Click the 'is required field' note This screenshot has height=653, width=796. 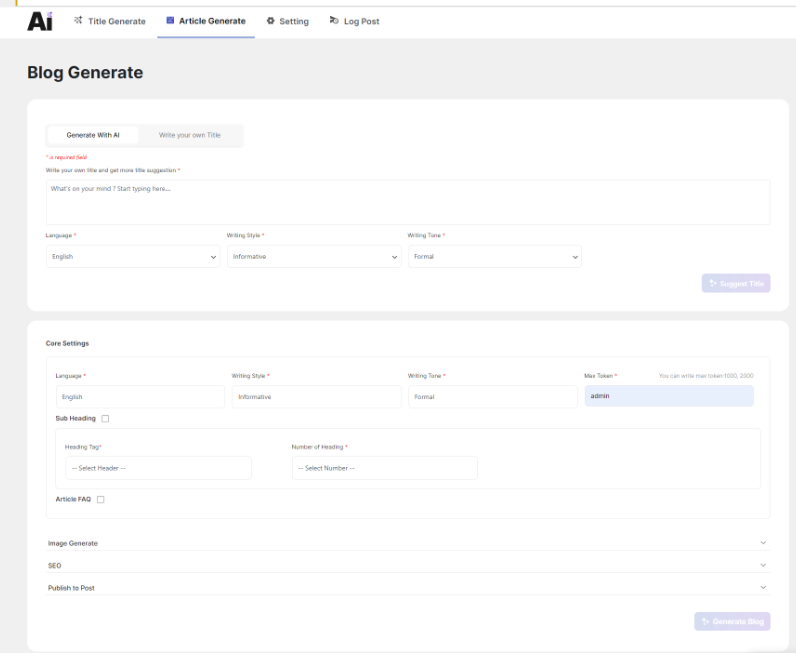67,157
